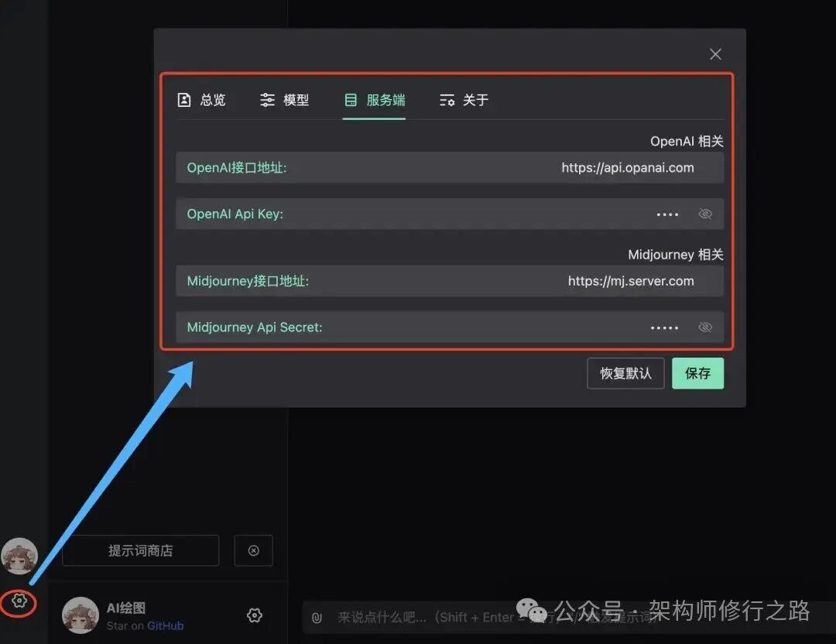Click the circular × icon beside 提示词商店
Viewport: 836px width, 644px height.
[253, 550]
